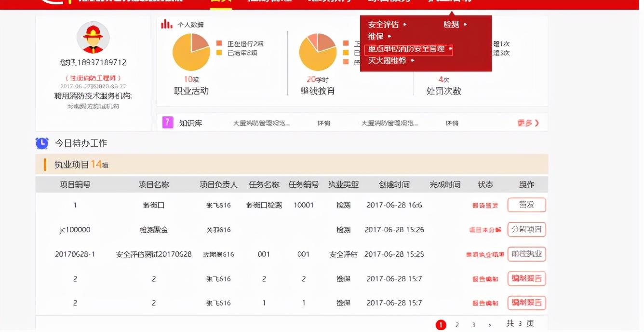Click the 项目编号 column header
Image resolution: width=644 pixels, height=332 pixels.
[x=75, y=184]
